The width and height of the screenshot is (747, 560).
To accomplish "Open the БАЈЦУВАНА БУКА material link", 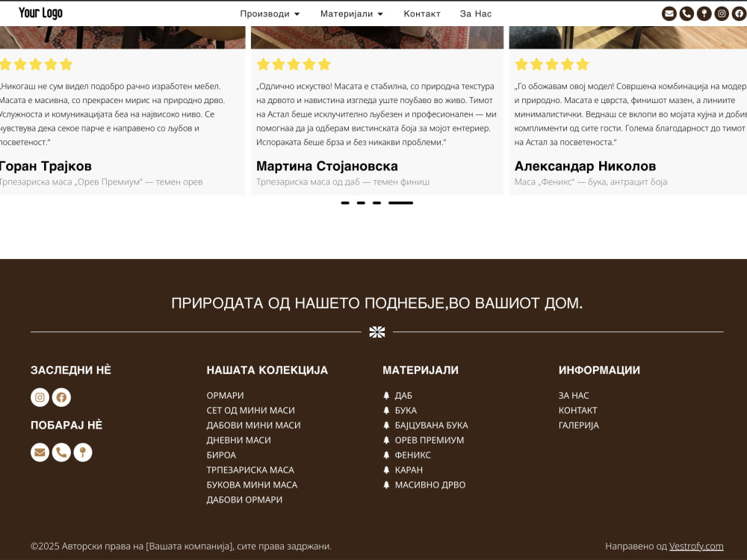I will click(x=431, y=425).
